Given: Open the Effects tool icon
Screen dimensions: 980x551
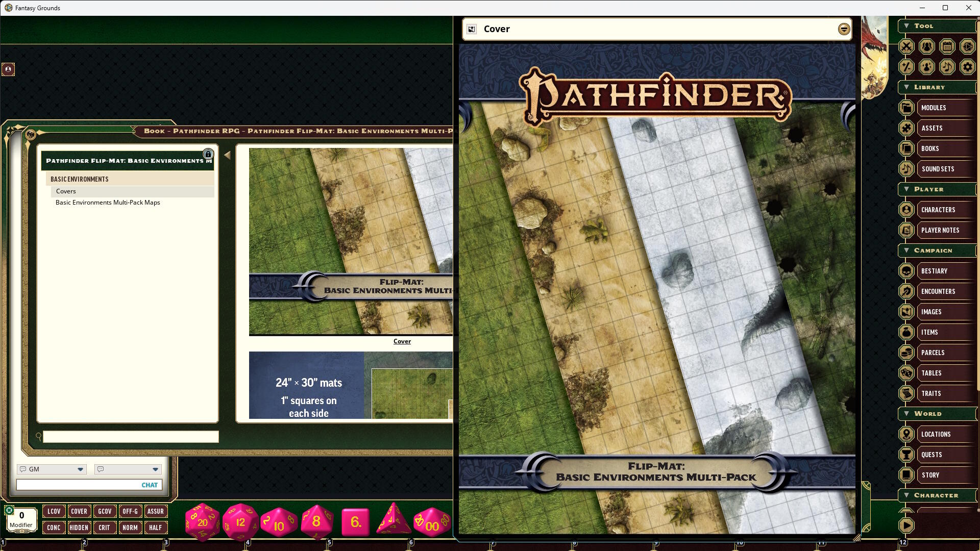Looking at the screenshot, I should 927,67.
